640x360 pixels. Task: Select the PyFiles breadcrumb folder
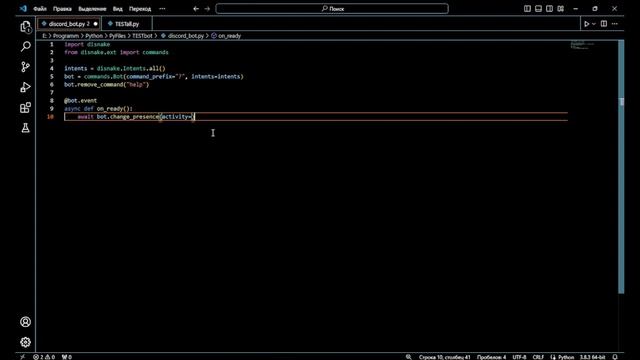(x=117, y=36)
